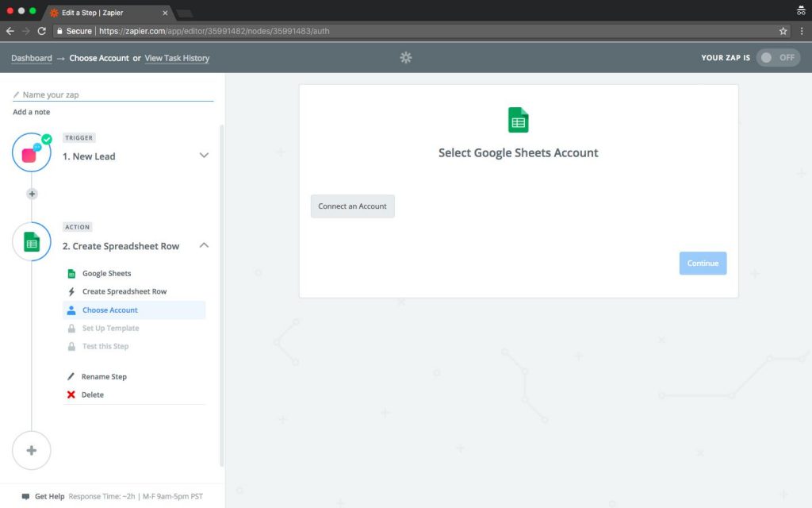Click Select Google Sheets Account heading
Viewport: 812px width, 508px height.
click(x=519, y=153)
